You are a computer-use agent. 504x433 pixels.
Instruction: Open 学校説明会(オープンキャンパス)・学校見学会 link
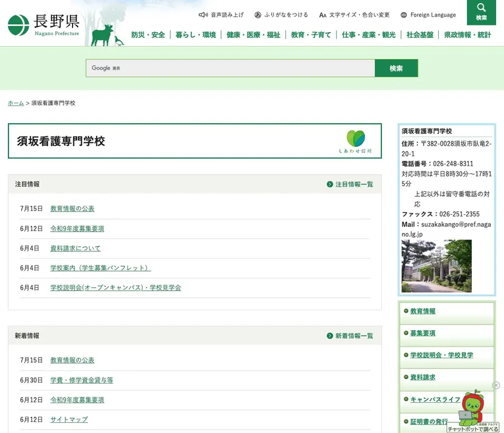pos(116,287)
